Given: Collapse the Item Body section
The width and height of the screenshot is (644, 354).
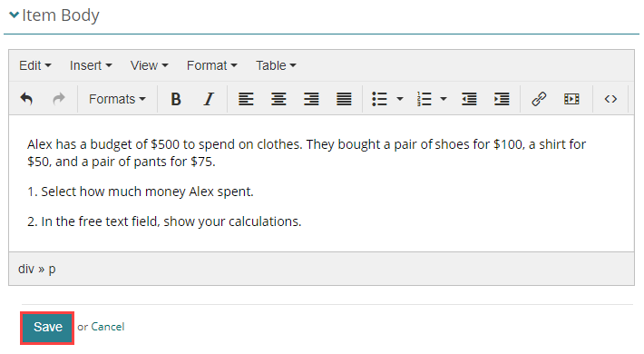Looking at the screenshot, I should pyautogui.click(x=14, y=15).
